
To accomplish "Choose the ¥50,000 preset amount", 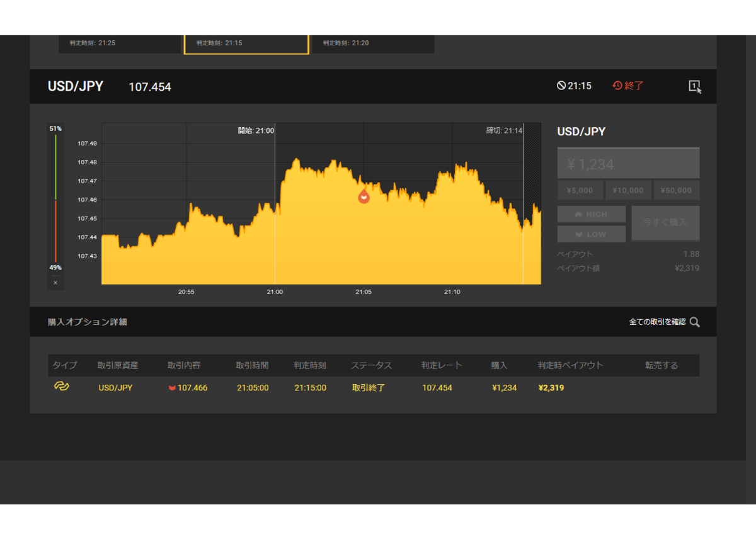I will pos(677,190).
